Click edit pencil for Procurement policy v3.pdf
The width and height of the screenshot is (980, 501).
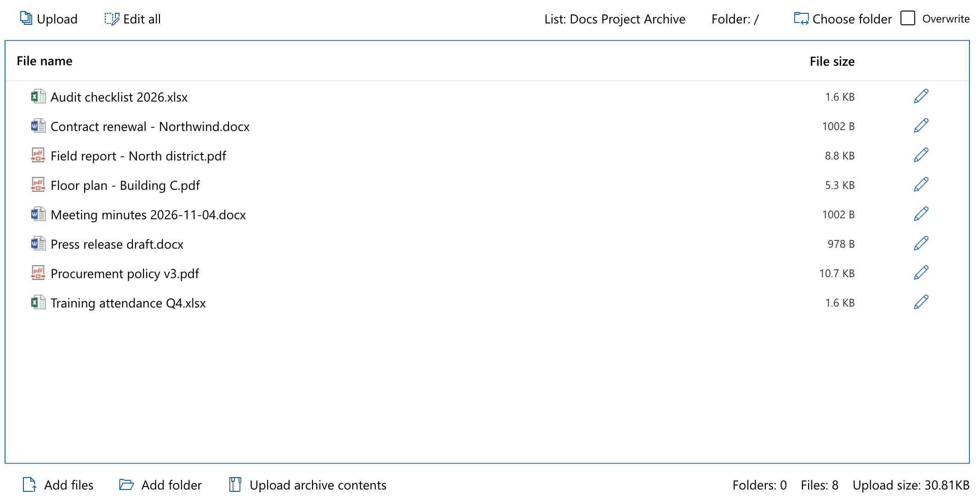pyautogui.click(x=921, y=273)
